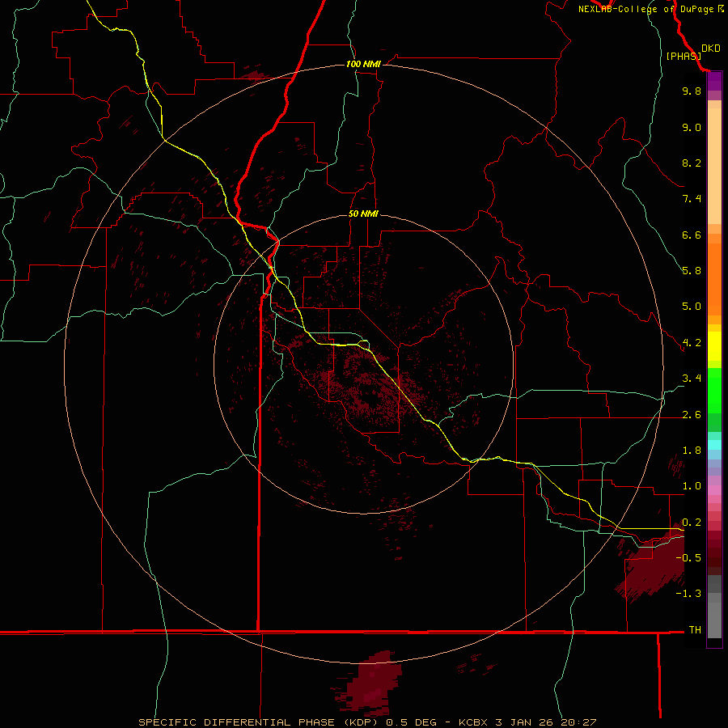Click the 9.0 value on the color scale

(x=692, y=128)
